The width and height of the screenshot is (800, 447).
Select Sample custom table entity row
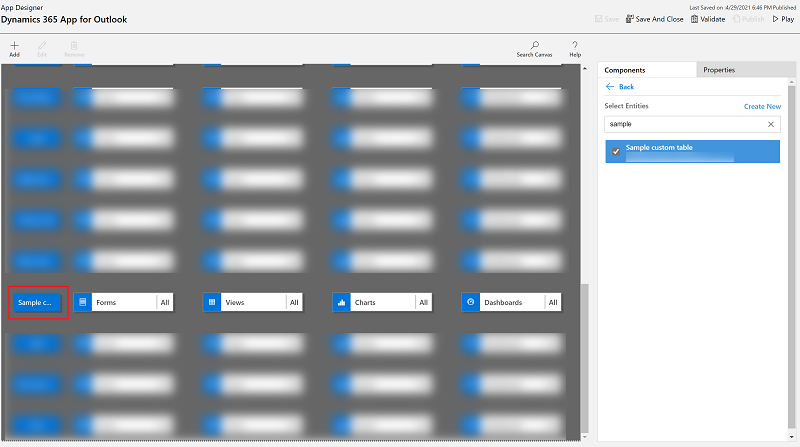[692, 152]
